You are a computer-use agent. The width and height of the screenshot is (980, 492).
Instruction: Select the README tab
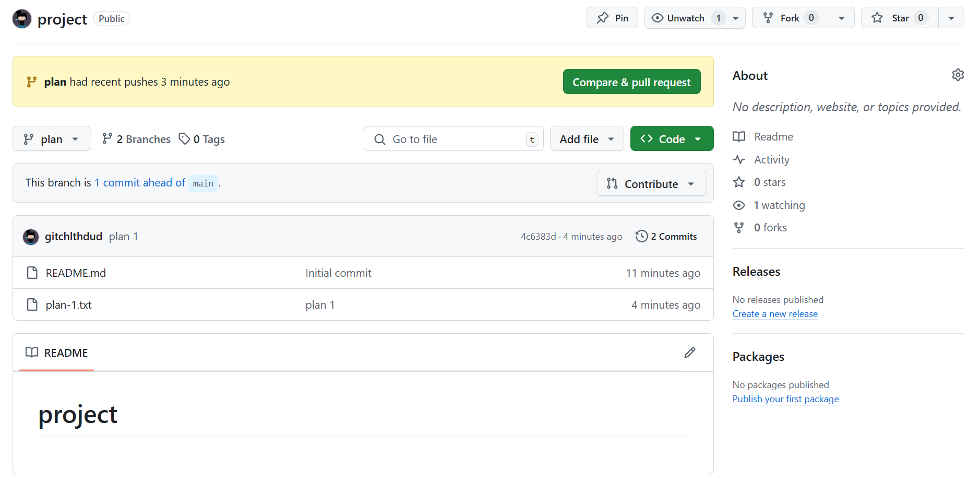click(x=56, y=353)
